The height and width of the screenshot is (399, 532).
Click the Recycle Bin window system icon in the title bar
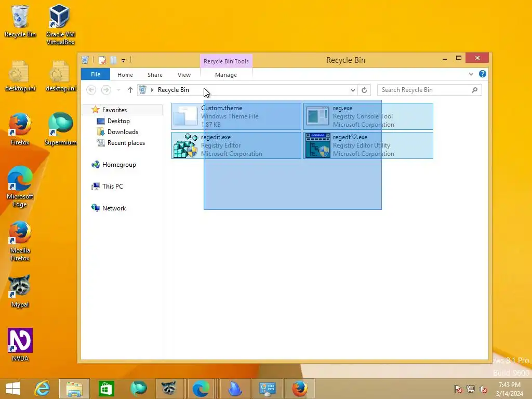[85, 60]
